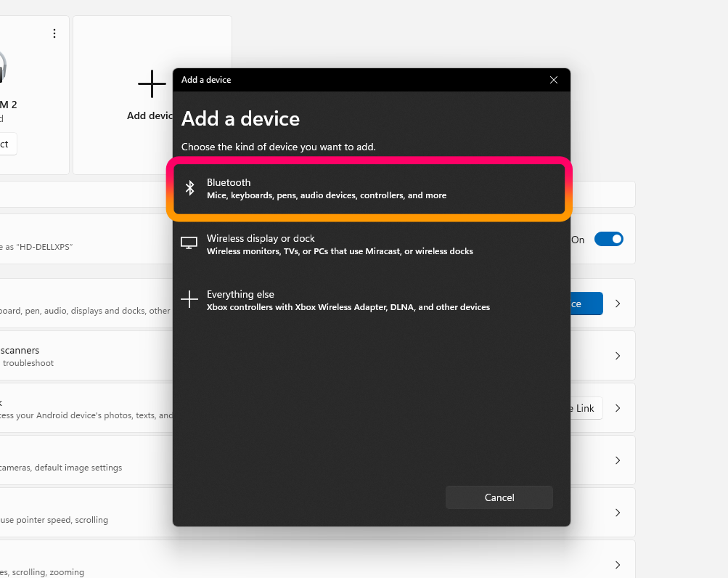This screenshot has height=578, width=728.
Task: Click 'Xbox controllers with Xbox Wireless Adapter' text
Action: (x=348, y=307)
